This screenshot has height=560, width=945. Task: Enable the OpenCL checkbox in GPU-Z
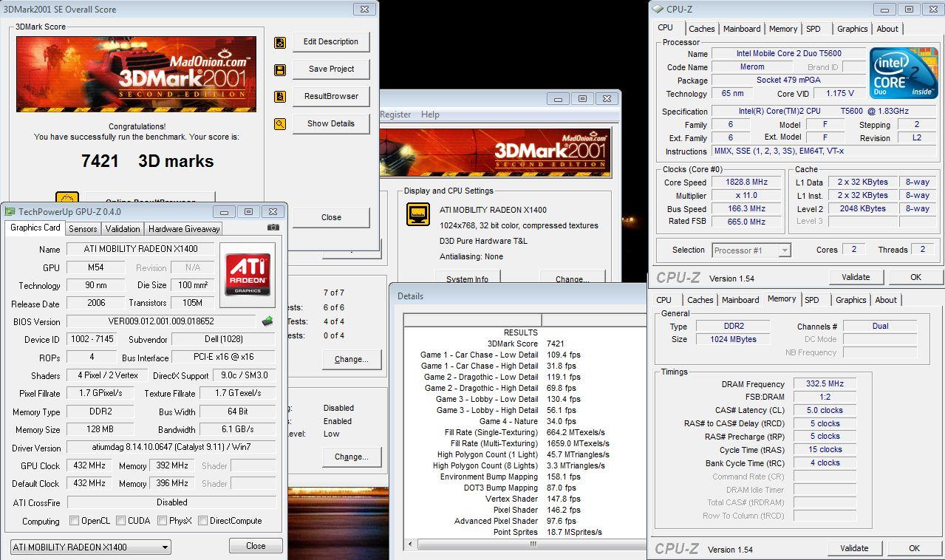[74, 521]
